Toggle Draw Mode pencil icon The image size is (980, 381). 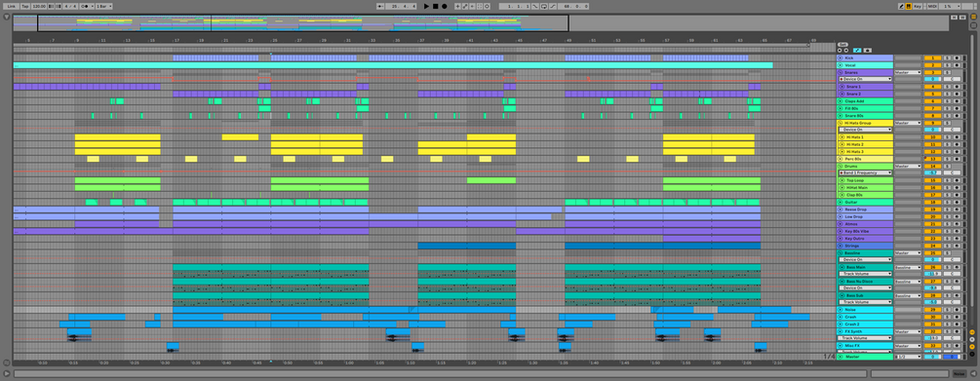click(901, 6)
